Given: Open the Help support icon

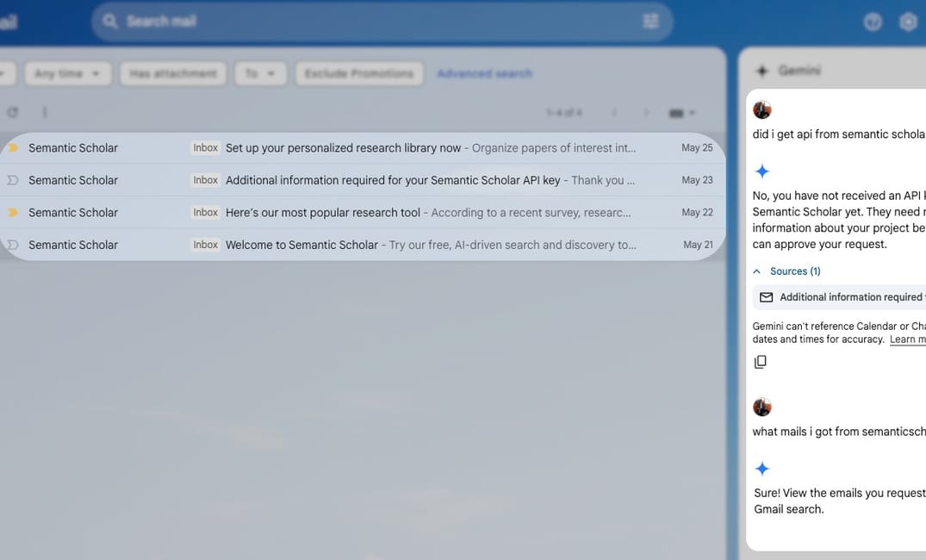Looking at the screenshot, I should pos(873,22).
